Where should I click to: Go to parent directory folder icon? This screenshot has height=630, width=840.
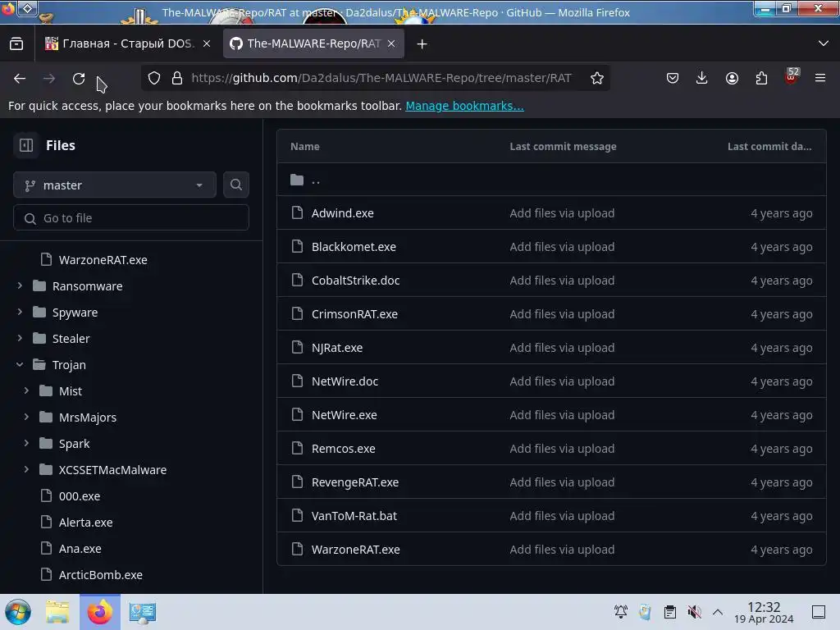click(x=297, y=180)
